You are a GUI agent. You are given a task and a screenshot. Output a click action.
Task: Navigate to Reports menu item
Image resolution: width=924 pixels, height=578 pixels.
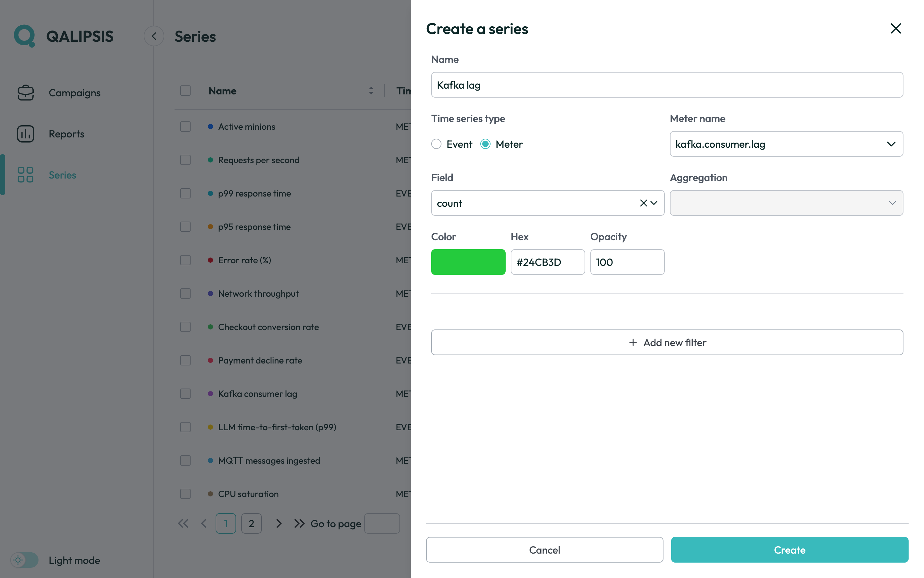[66, 134]
